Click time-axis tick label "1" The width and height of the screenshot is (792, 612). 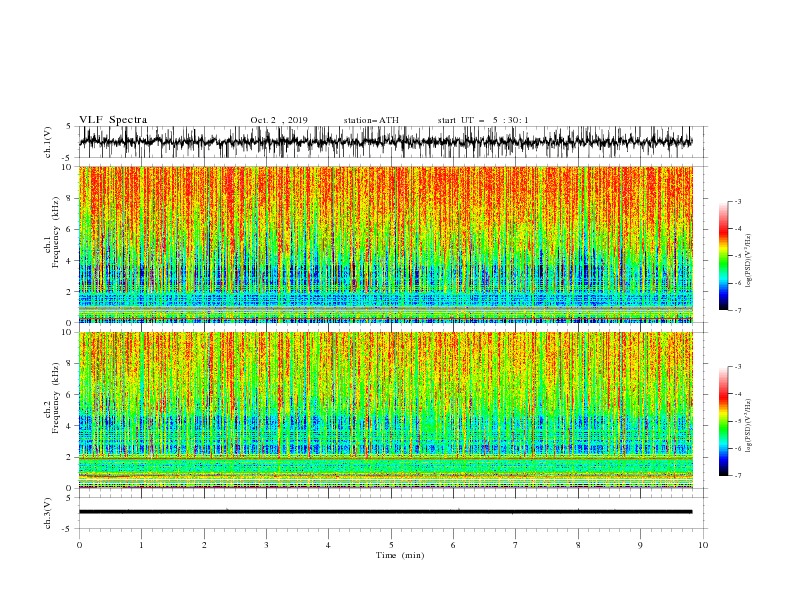[x=141, y=545]
